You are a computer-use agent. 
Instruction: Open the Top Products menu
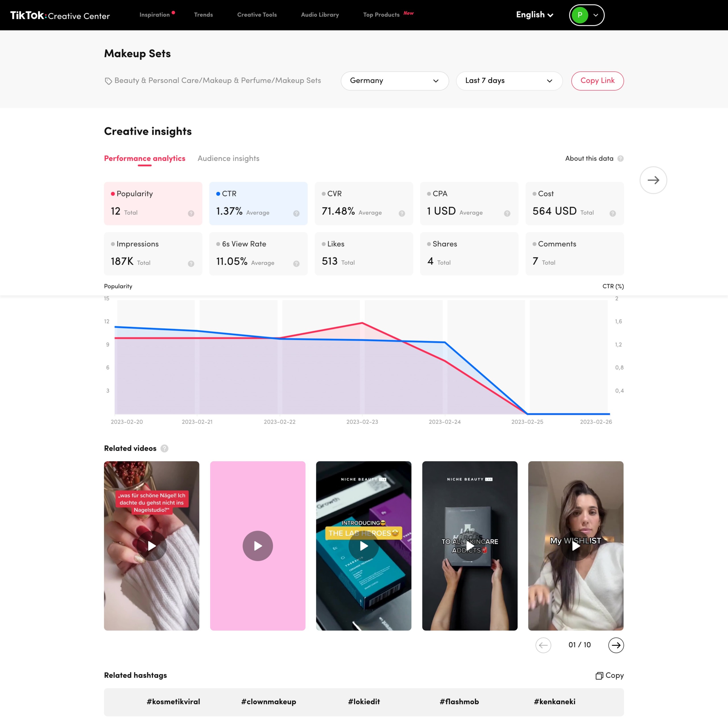(x=381, y=15)
